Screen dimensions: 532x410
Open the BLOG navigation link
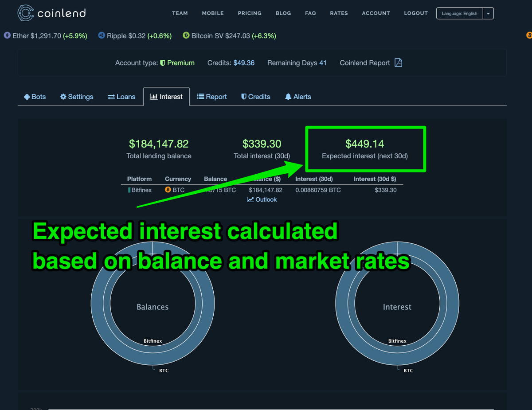pyautogui.click(x=283, y=13)
